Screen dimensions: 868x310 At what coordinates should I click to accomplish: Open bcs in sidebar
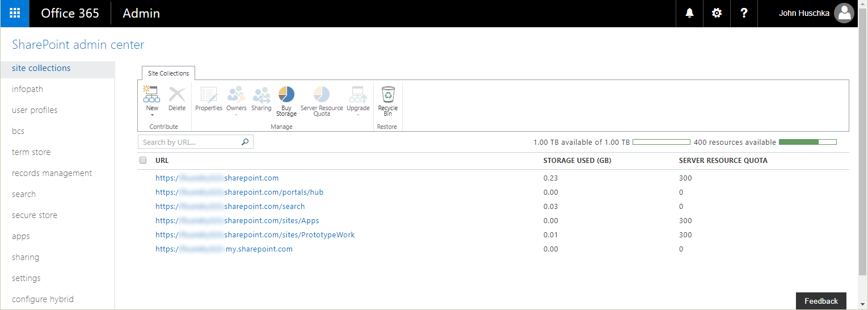pos(18,131)
